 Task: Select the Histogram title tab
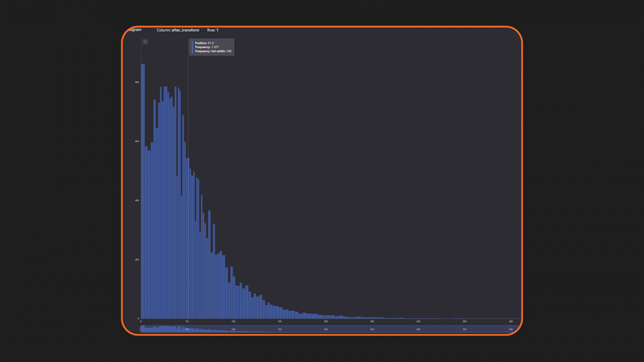pos(134,30)
